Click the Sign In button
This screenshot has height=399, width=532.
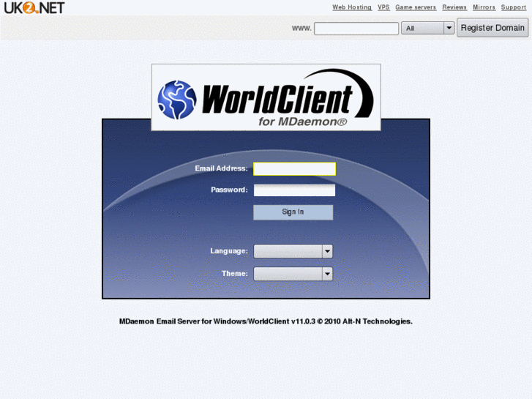click(x=293, y=212)
